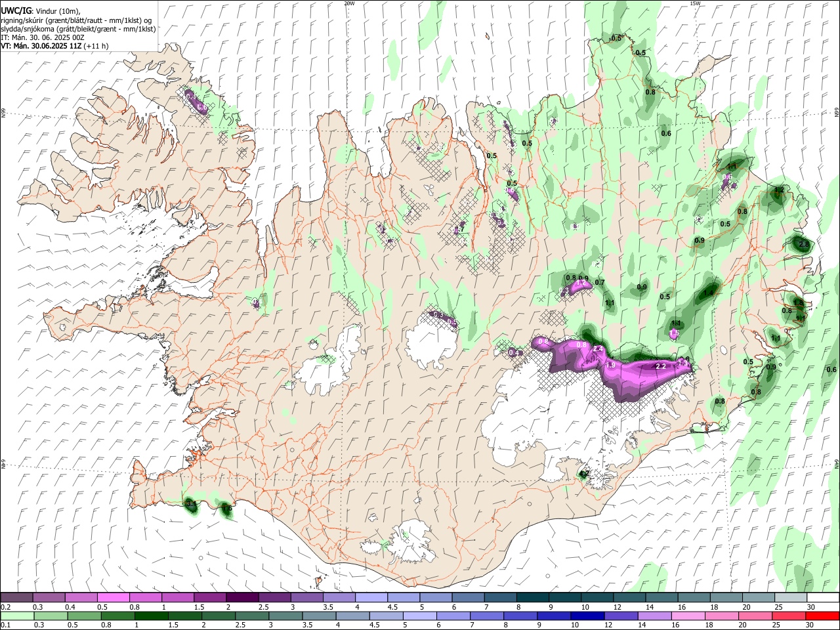Image resolution: width=840 pixels, height=630 pixels.
Task: Click the "0.7" rainfall value label
Action: tap(599, 283)
